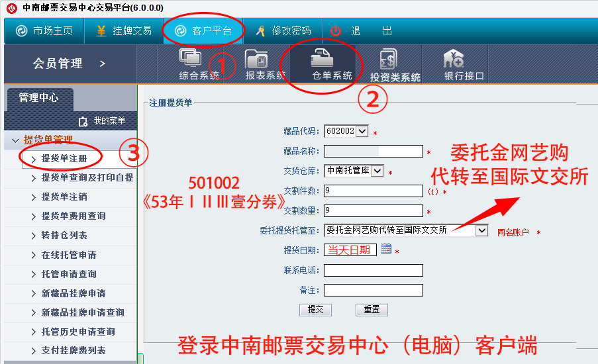Click the application logo in title bar

12,8
